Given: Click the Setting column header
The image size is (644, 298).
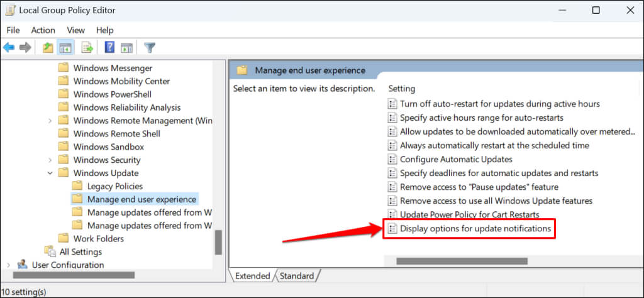Looking at the screenshot, I should tap(402, 89).
